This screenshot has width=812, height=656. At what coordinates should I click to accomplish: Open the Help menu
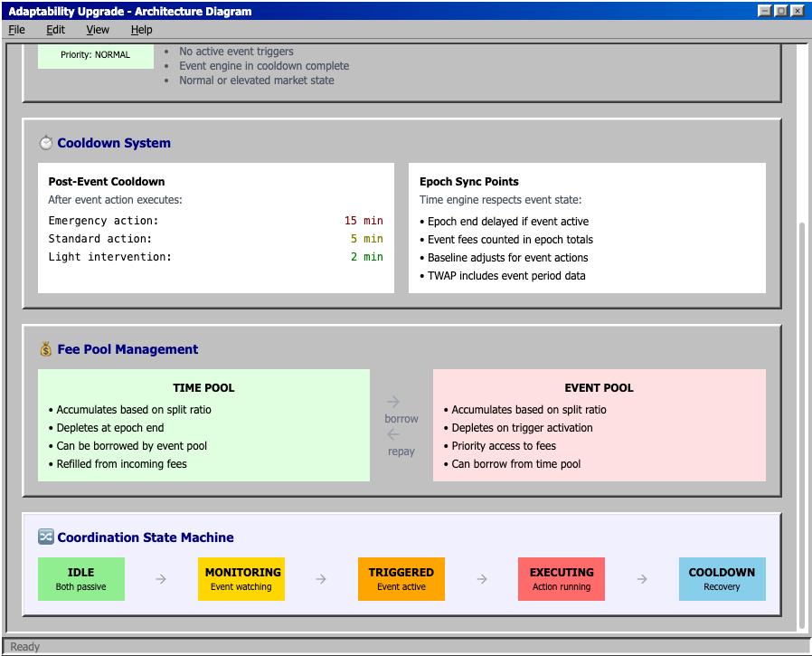pyautogui.click(x=141, y=30)
